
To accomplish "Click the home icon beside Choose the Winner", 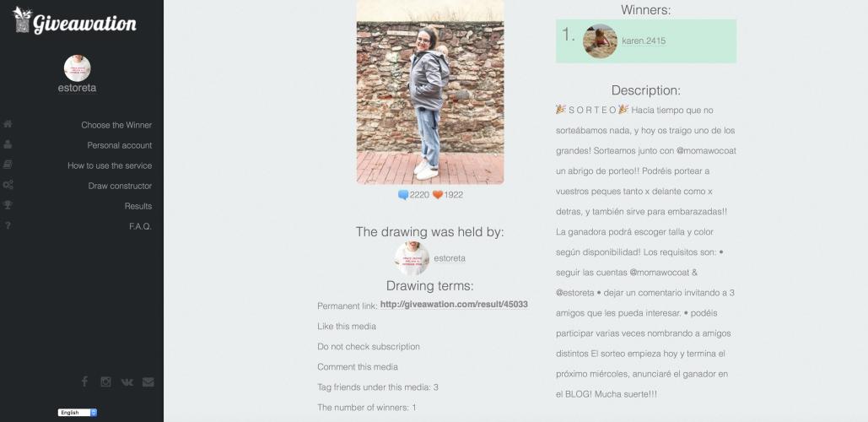I will point(8,124).
